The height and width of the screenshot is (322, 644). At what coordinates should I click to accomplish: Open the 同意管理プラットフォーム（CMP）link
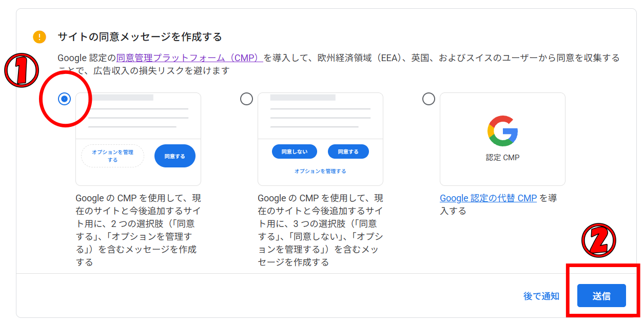point(190,58)
